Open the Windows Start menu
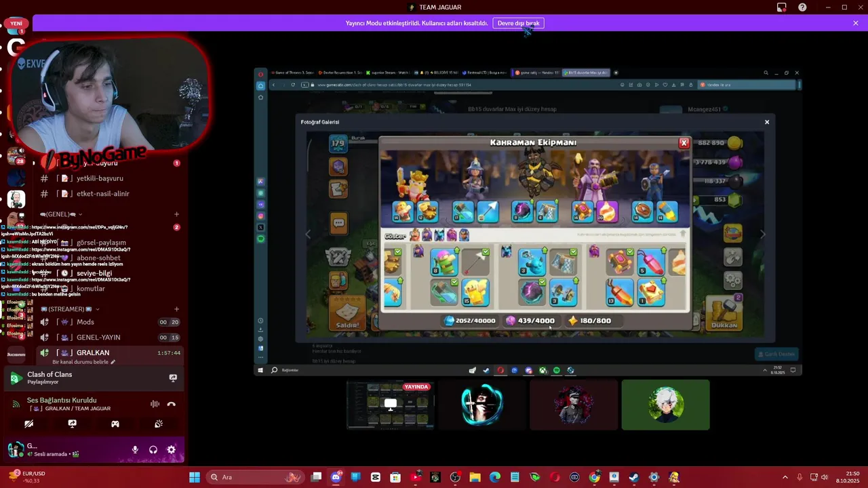The height and width of the screenshot is (488, 868). [195, 477]
